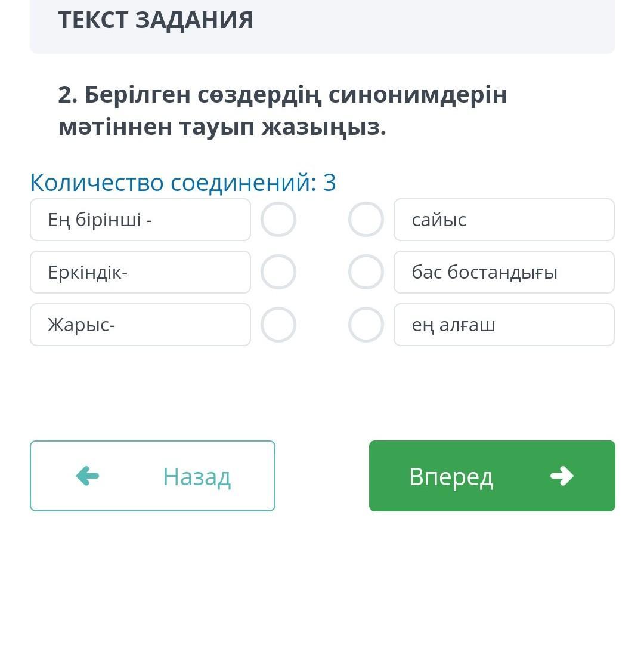
Task: Select the circle beside бас бостандығы
Action: click(366, 272)
